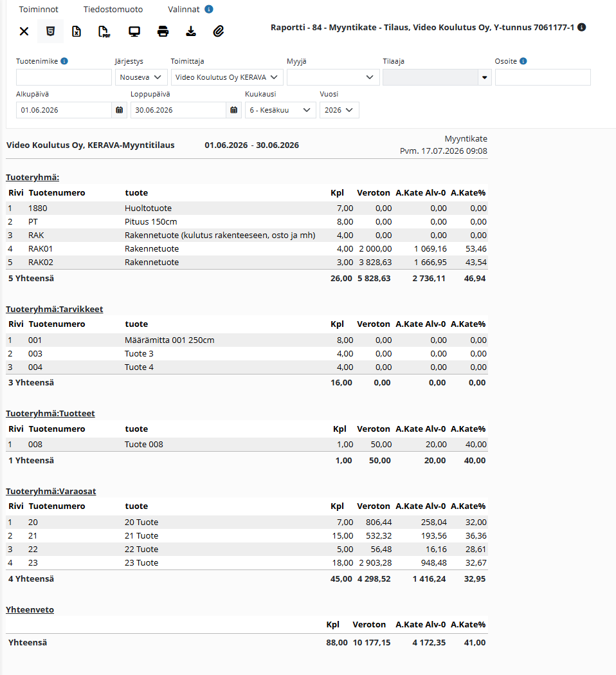Click the Tuoteryhmä:Varaosat heading link
The width and height of the screenshot is (616, 675).
51,492
